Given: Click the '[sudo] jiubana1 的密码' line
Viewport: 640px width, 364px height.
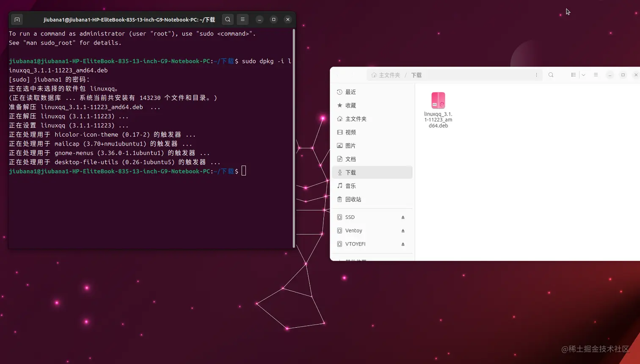Looking at the screenshot, I should point(50,80).
